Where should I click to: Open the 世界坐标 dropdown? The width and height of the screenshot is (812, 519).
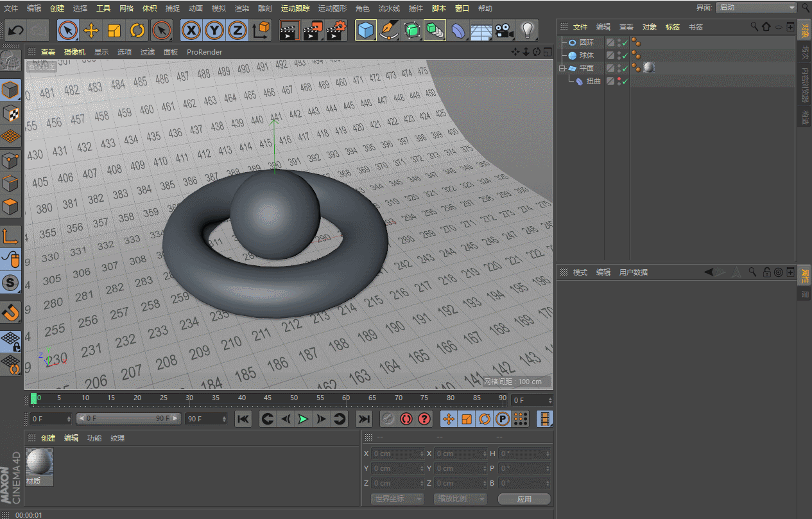397,499
